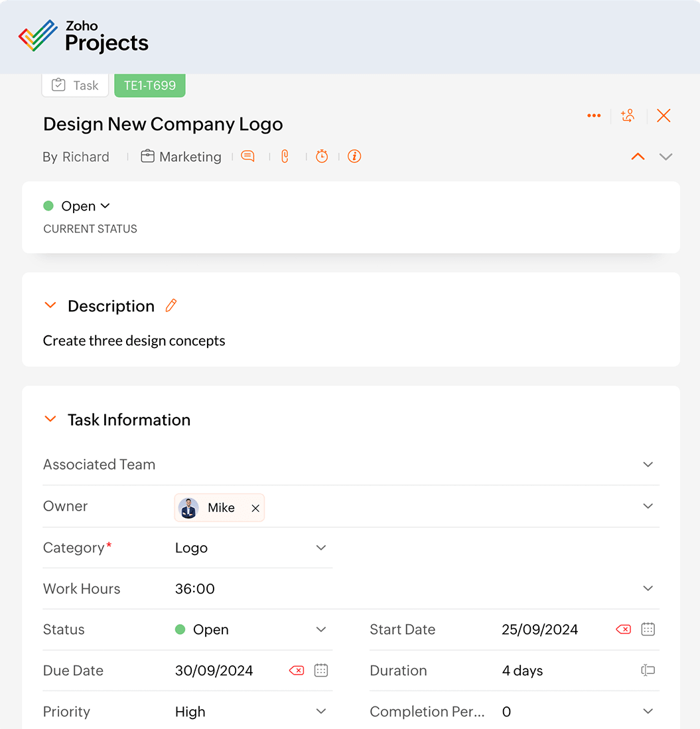Click the Duration edit icon

pos(648,671)
